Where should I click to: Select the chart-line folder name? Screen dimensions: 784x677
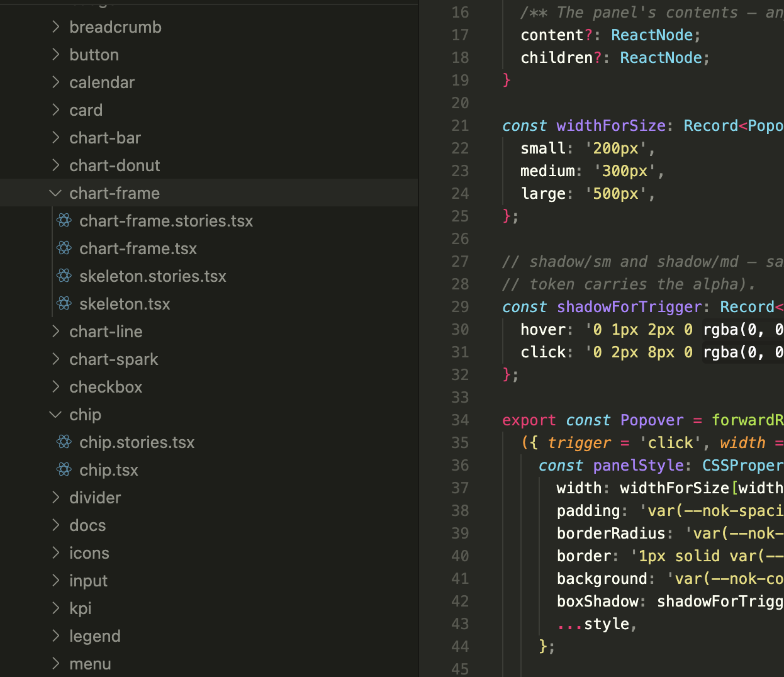click(x=106, y=332)
